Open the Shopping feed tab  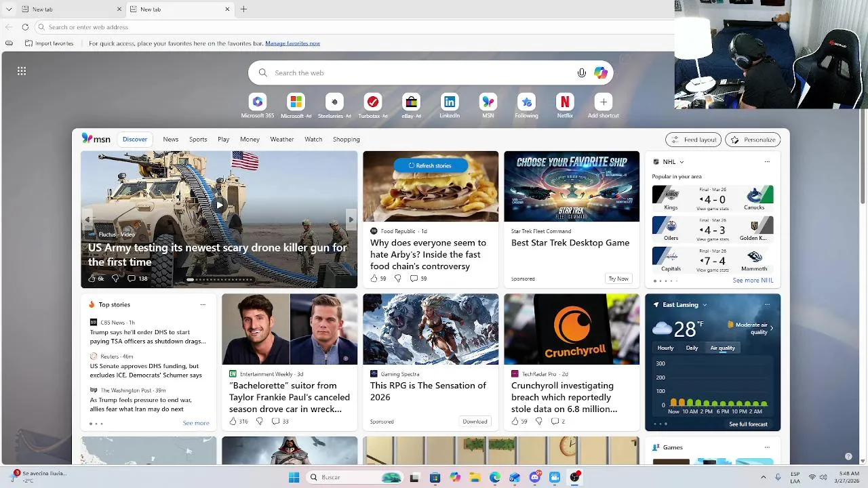coord(347,139)
